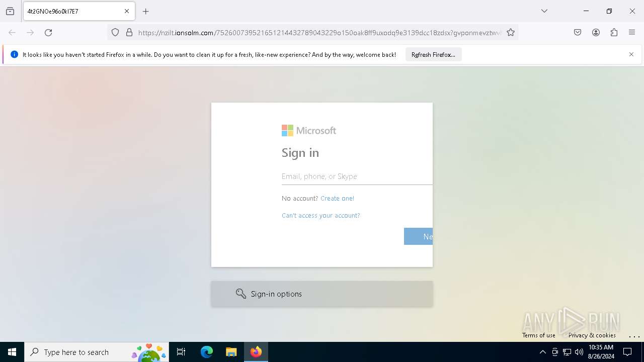
Task: Launch Microsoft Edge from taskbar
Action: (207, 352)
